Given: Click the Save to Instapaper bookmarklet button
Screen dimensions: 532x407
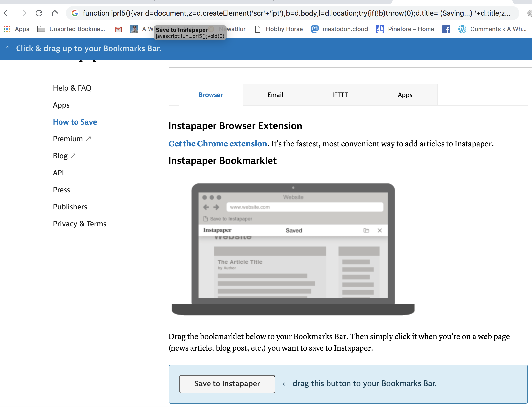Looking at the screenshot, I should [227, 384].
